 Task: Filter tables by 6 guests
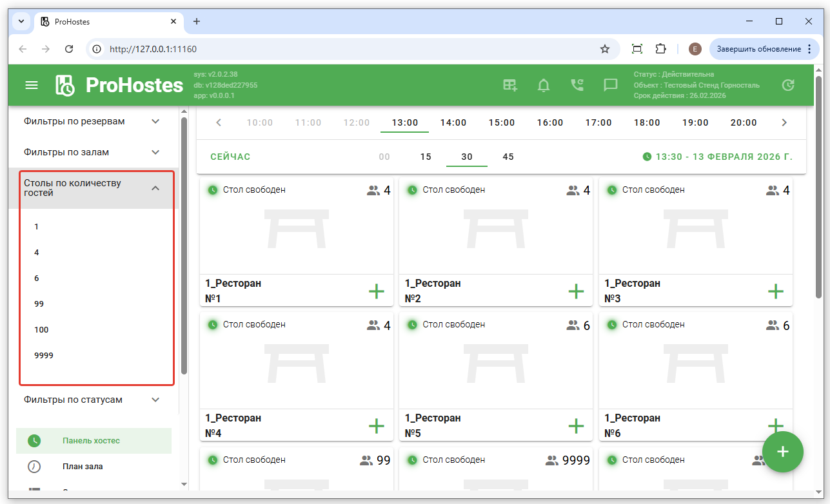pyautogui.click(x=37, y=278)
